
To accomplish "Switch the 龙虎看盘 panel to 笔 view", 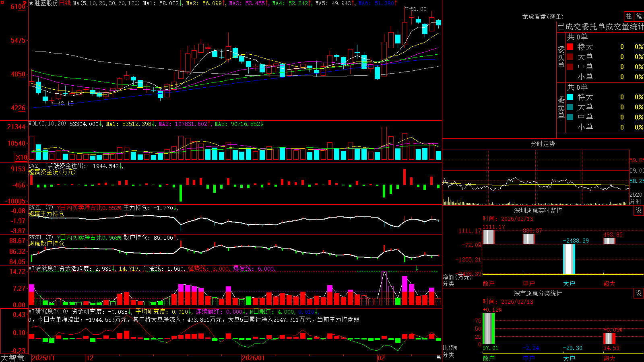I will pyautogui.click(x=639, y=16).
